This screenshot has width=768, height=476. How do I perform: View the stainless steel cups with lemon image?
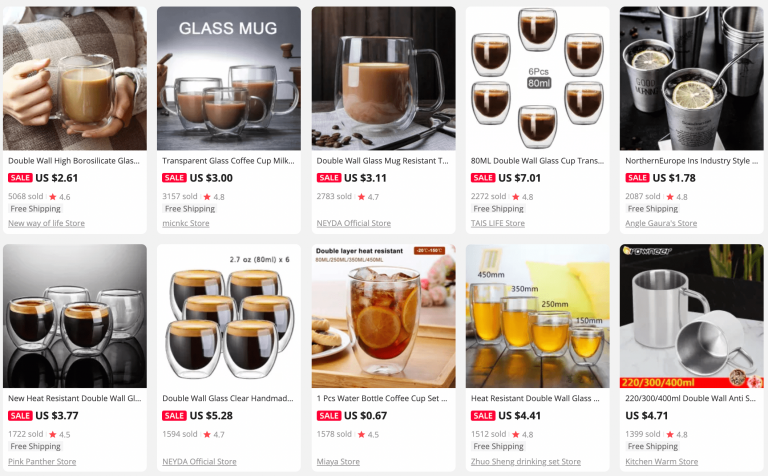[x=692, y=78]
